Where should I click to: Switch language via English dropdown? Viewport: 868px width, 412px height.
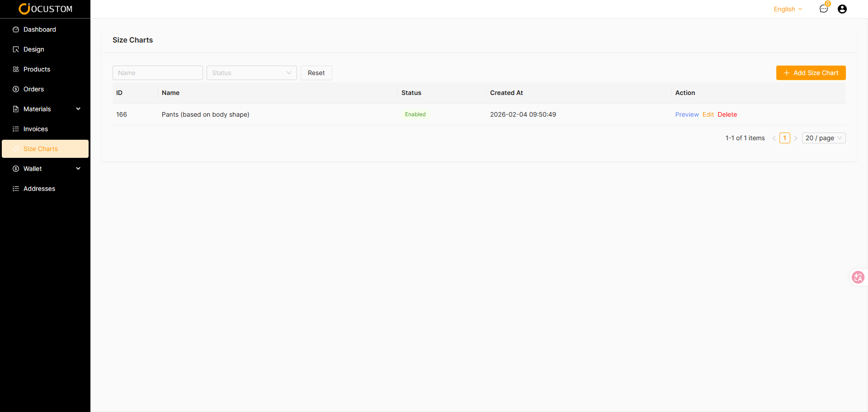pos(787,9)
